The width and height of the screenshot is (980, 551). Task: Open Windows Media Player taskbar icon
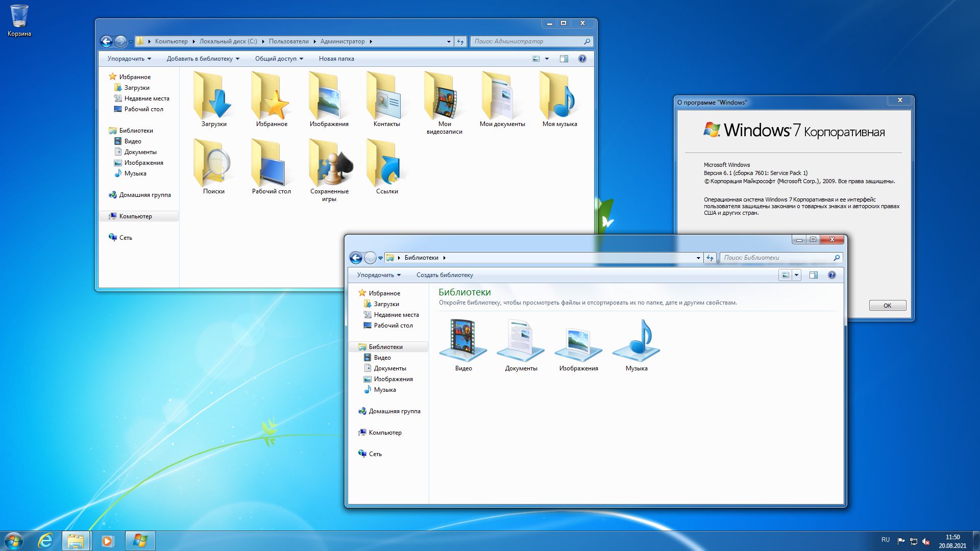107,540
